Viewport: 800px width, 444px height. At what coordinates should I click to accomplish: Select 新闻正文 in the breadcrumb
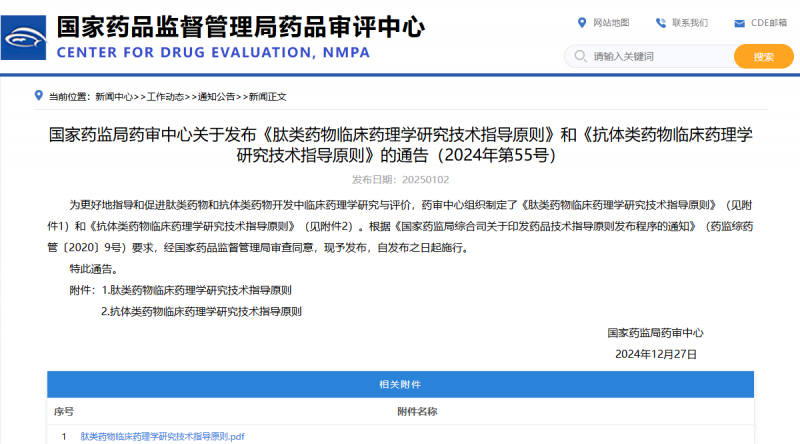click(x=268, y=97)
